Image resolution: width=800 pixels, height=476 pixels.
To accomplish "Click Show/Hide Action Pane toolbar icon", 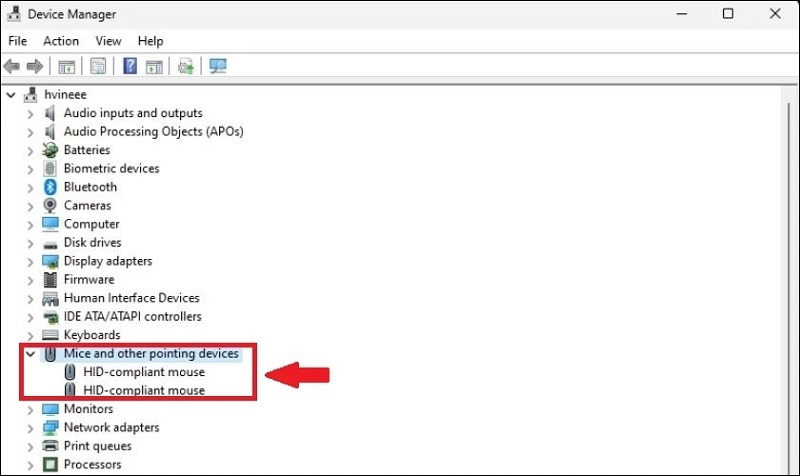I will coord(154,66).
